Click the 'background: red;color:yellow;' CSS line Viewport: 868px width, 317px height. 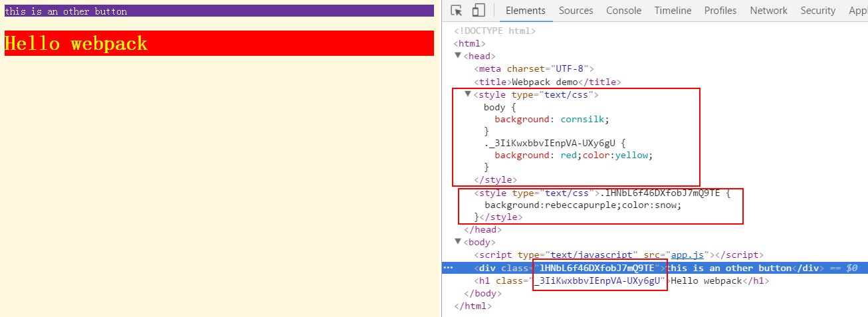(574, 155)
